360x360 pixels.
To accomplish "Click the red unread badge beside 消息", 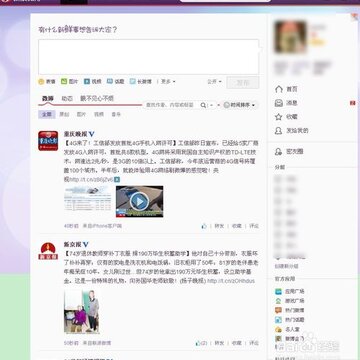I will coord(353,103).
